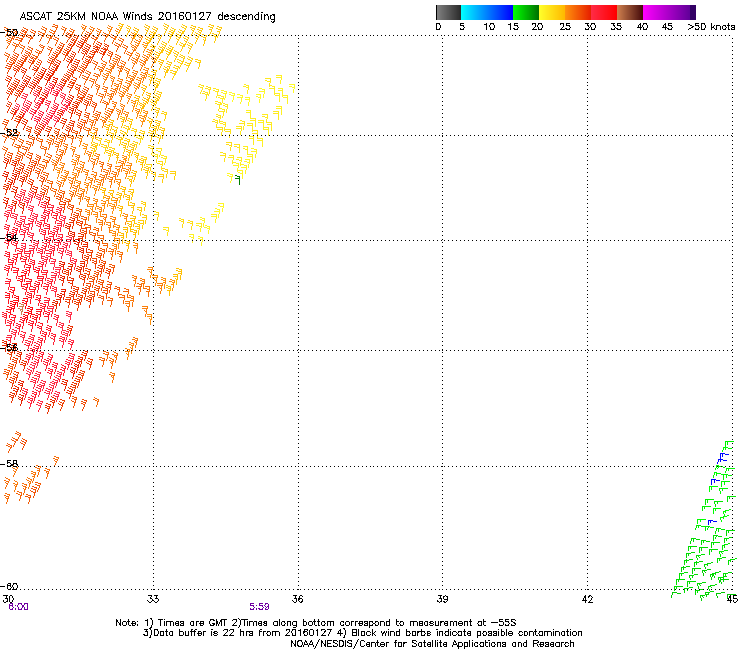Click the longitude label 33
740x650 pixels.
click(x=153, y=599)
